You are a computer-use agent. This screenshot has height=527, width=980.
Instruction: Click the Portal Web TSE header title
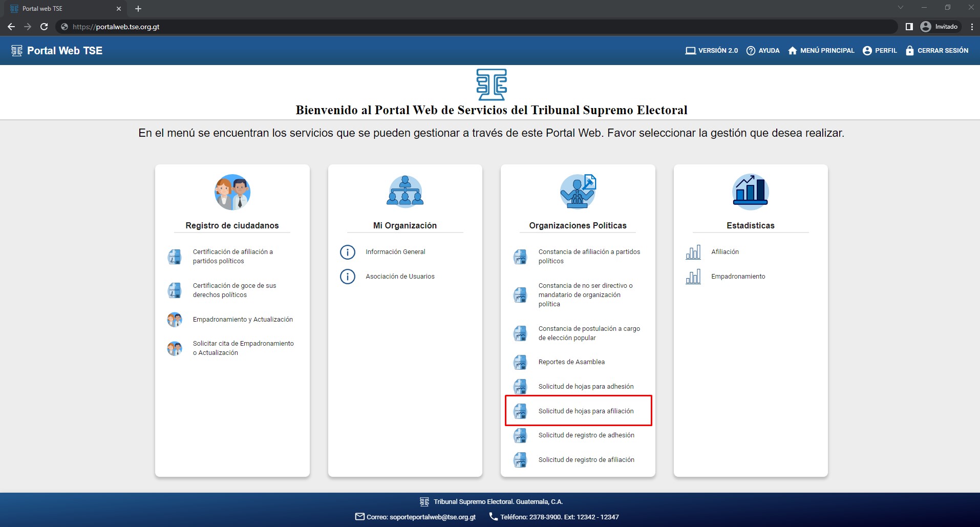click(65, 51)
